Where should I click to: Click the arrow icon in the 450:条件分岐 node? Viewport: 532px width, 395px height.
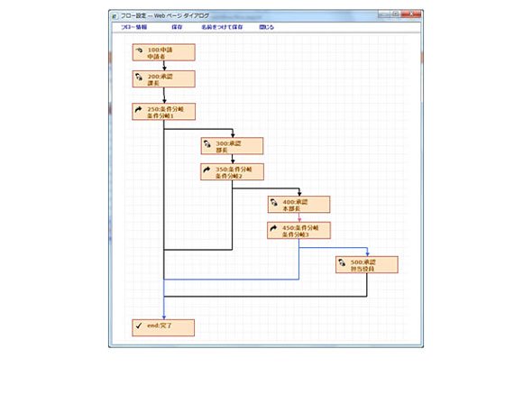tap(273, 228)
